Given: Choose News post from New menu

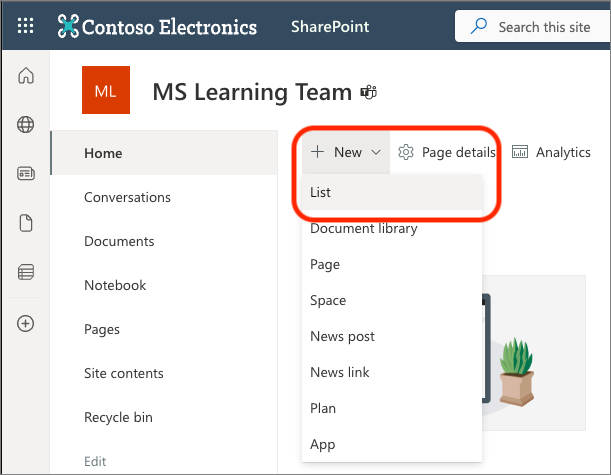Looking at the screenshot, I should click(x=392, y=336).
